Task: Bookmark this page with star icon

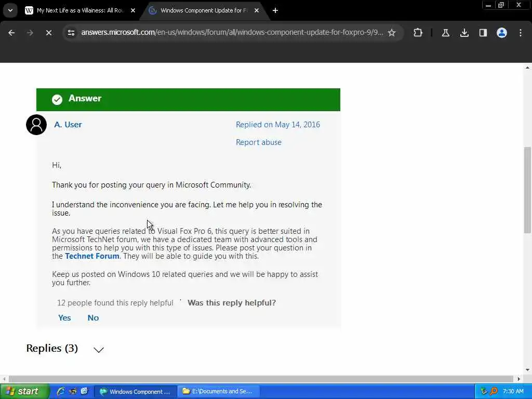Action: (392, 33)
